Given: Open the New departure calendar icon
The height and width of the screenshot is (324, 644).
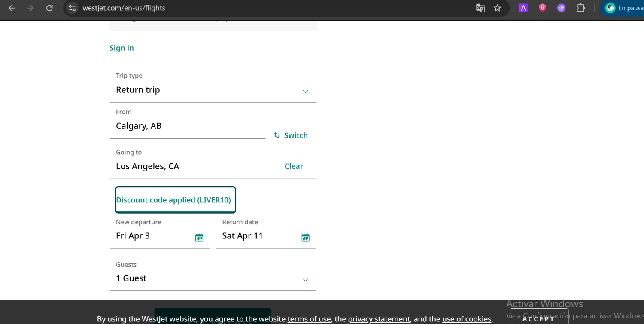Looking at the screenshot, I should (199, 238).
